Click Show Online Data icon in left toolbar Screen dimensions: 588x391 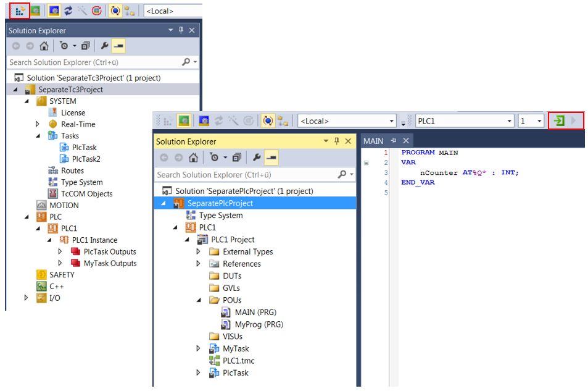pyautogui.click(x=115, y=11)
